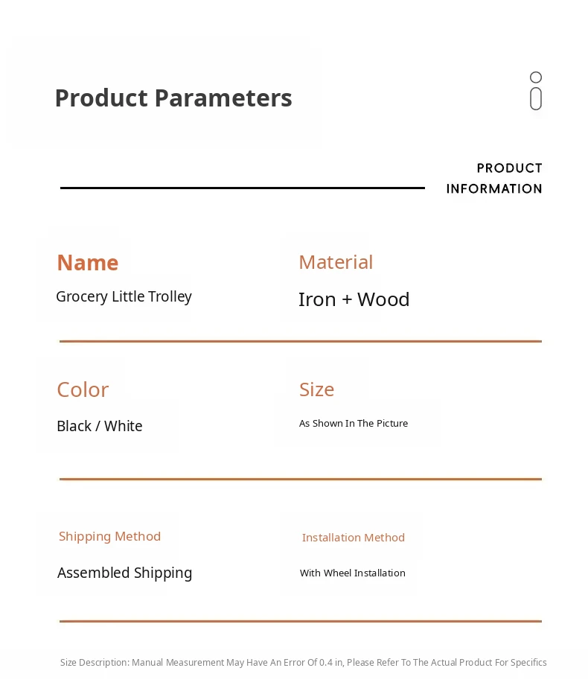Click the bold orange Name label
The width and height of the screenshot is (588, 700).
pos(88,263)
